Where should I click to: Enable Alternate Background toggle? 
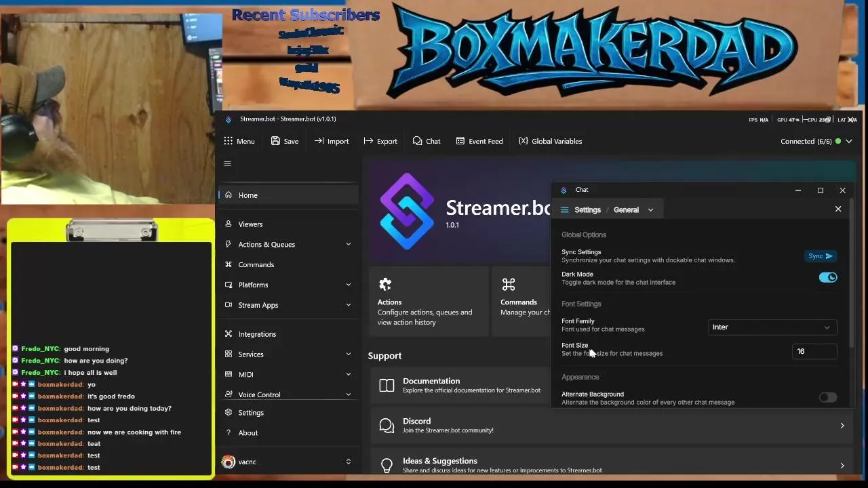tap(828, 397)
